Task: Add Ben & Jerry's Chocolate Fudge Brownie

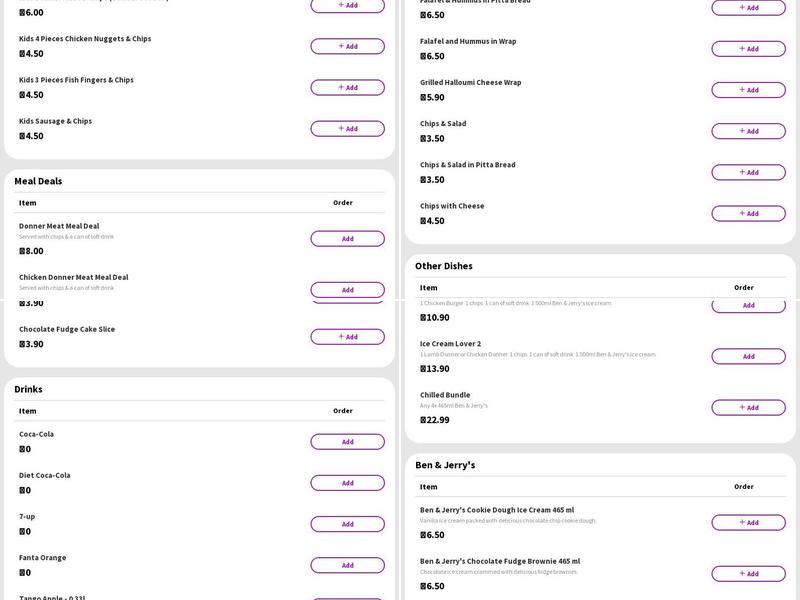Action: [748, 573]
